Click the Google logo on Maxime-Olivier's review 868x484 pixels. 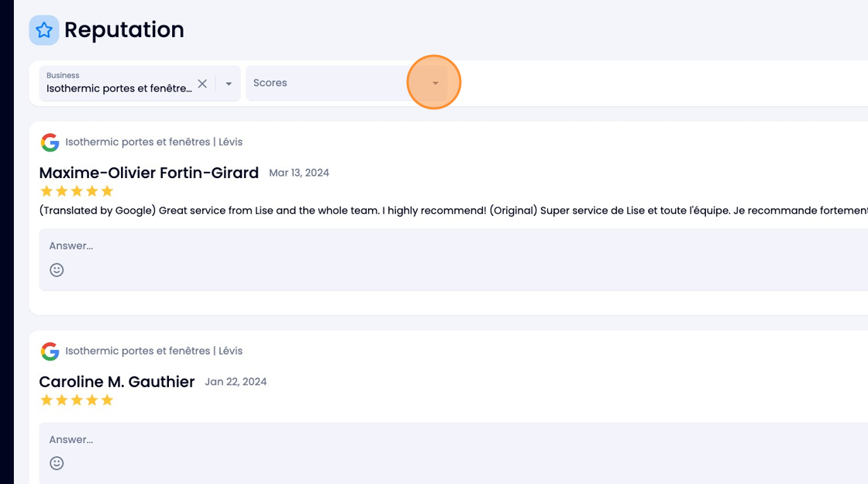(50, 142)
